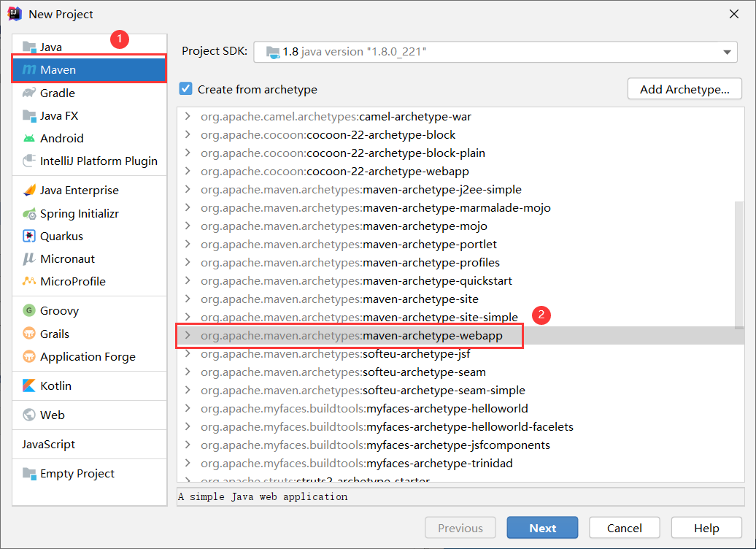Image resolution: width=756 pixels, height=549 pixels.
Task: Select Gradle project type
Action: pyautogui.click(x=90, y=93)
